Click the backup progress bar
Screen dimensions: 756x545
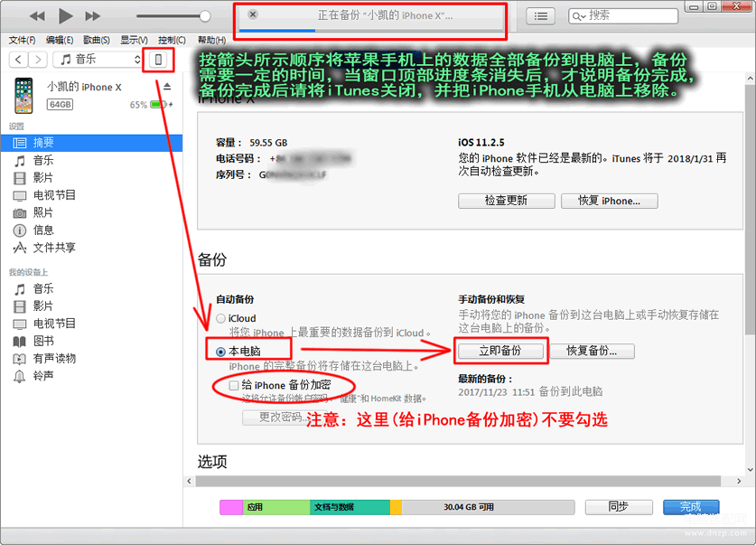370,31
